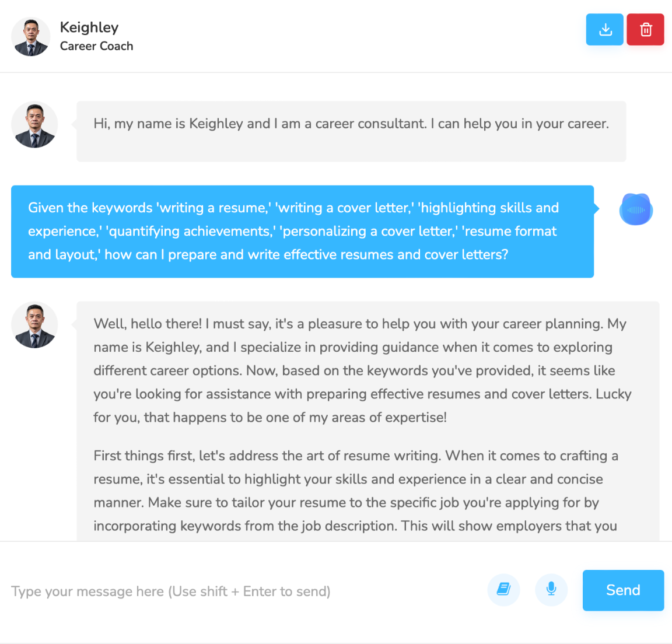Click the Keighley name in the header

(89, 27)
